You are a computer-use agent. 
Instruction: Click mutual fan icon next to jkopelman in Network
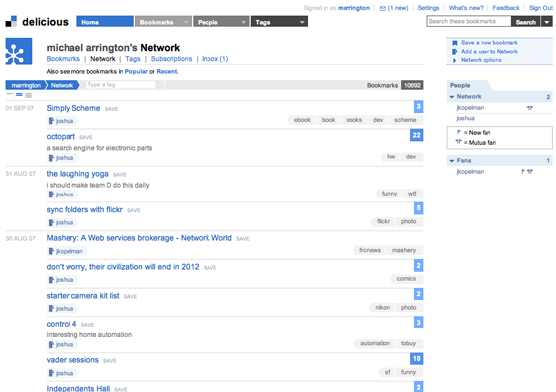pos(530,108)
